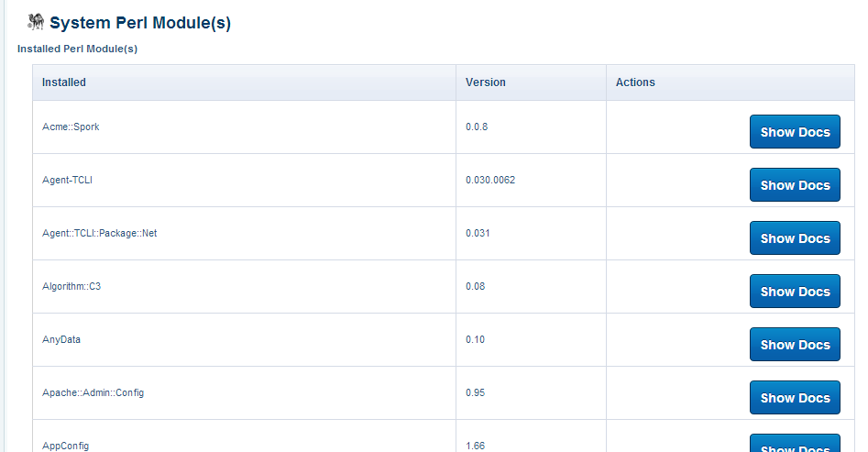868x452 pixels.
Task: Click the Perl camel icon beside title
Action: (x=36, y=22)
